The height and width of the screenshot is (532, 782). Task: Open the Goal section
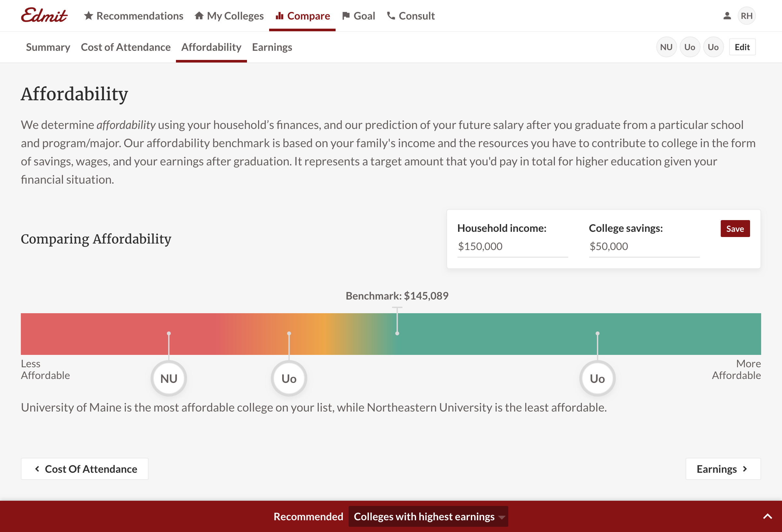tap(358, 16)
